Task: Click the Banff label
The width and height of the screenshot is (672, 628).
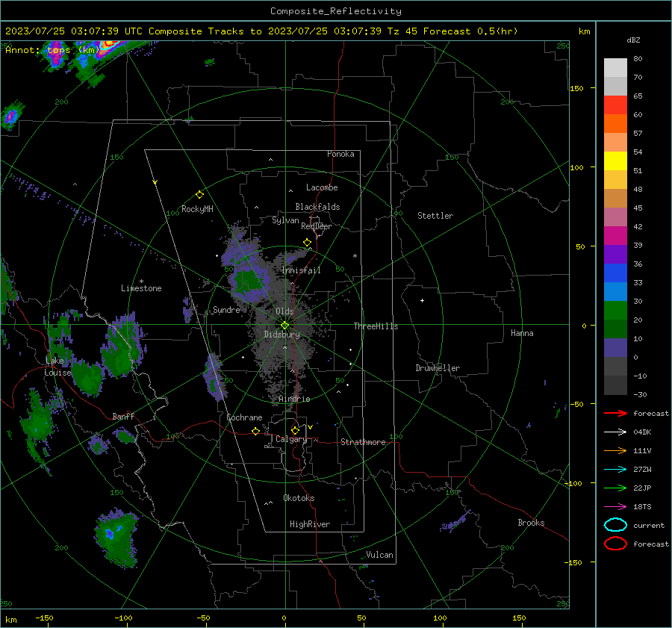Action: coord(123,416)
